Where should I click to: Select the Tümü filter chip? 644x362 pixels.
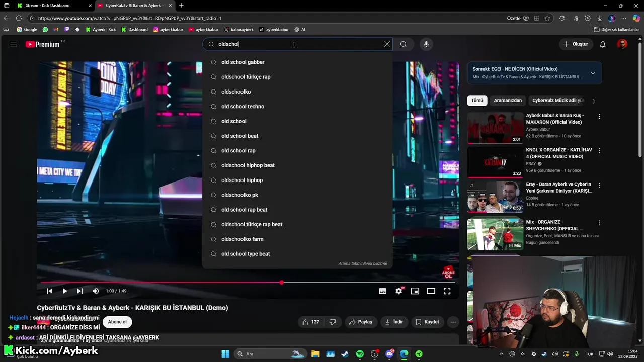(477, 101)
